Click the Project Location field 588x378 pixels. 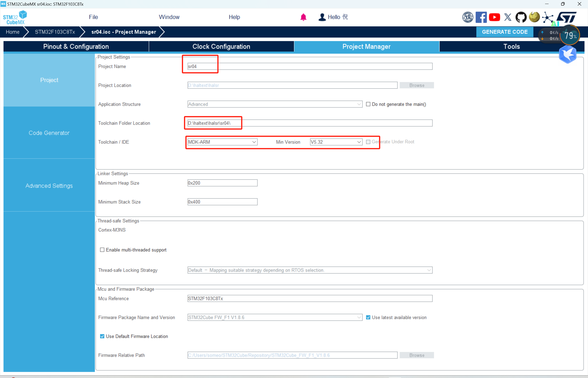(x=293, y=85)
